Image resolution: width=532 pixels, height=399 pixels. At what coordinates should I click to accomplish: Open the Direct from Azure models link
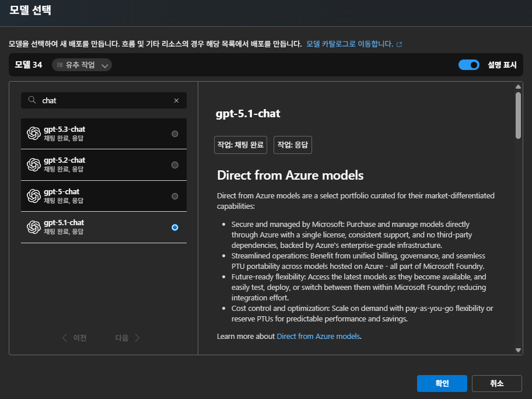(318, 337)
